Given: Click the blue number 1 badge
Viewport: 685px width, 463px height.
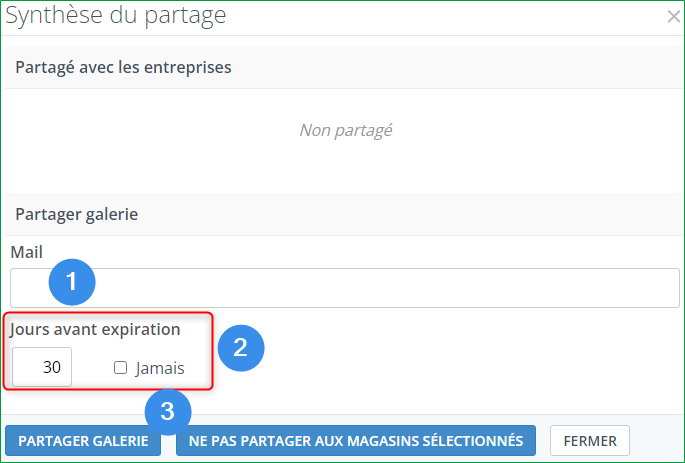Looking at the screenshot, I should [x=72, y=283].
